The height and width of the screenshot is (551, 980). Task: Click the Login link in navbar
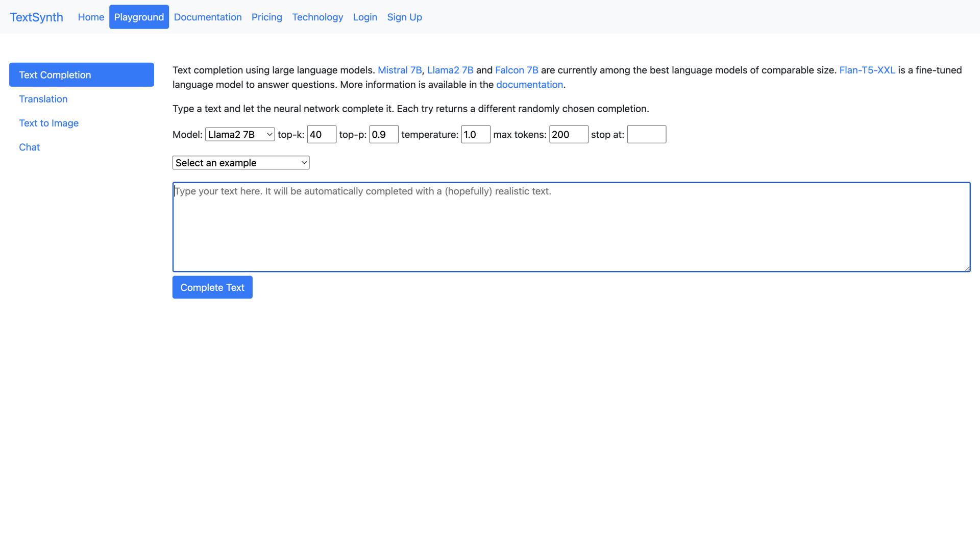tap(365, 17)
